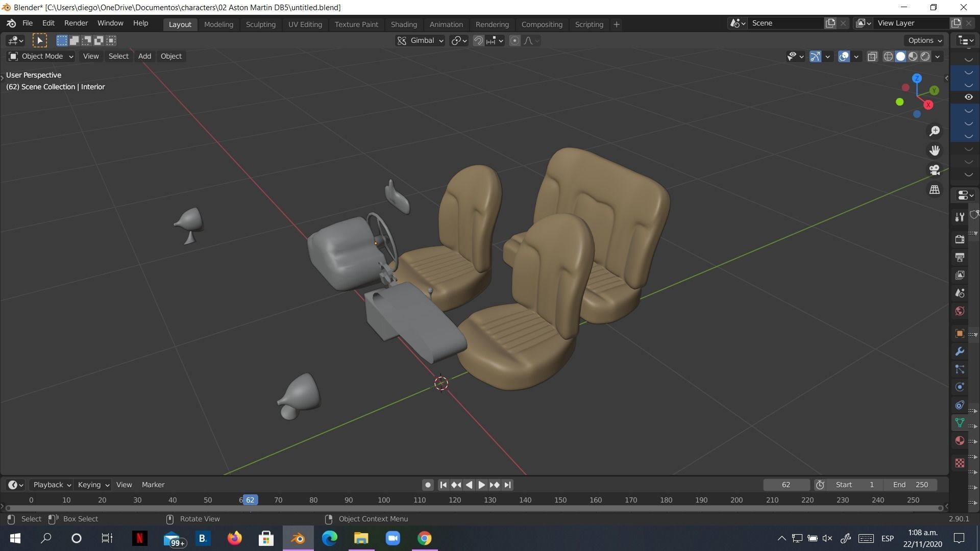The image size is (980, 551).
Task: Open the Playback popover
Action: pos(51,485)
